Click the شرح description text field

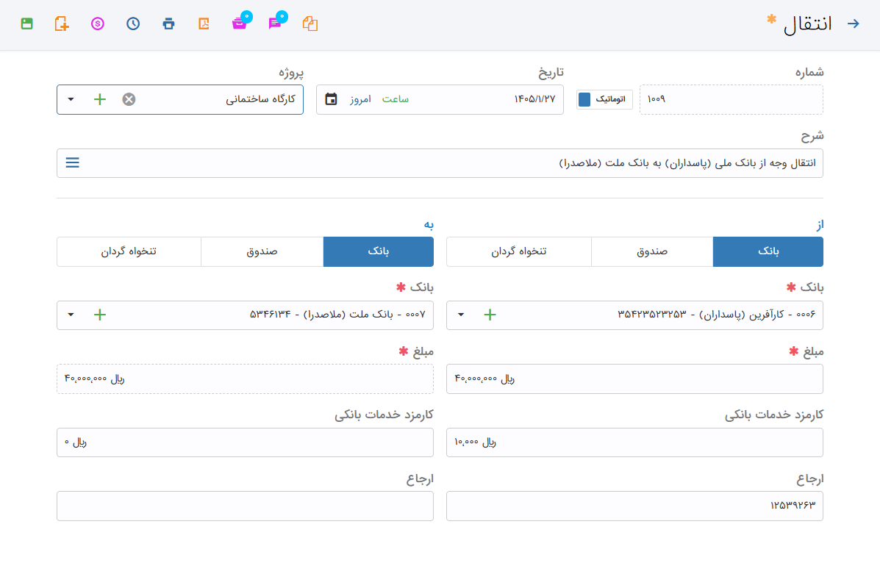[x=440, y=163]
